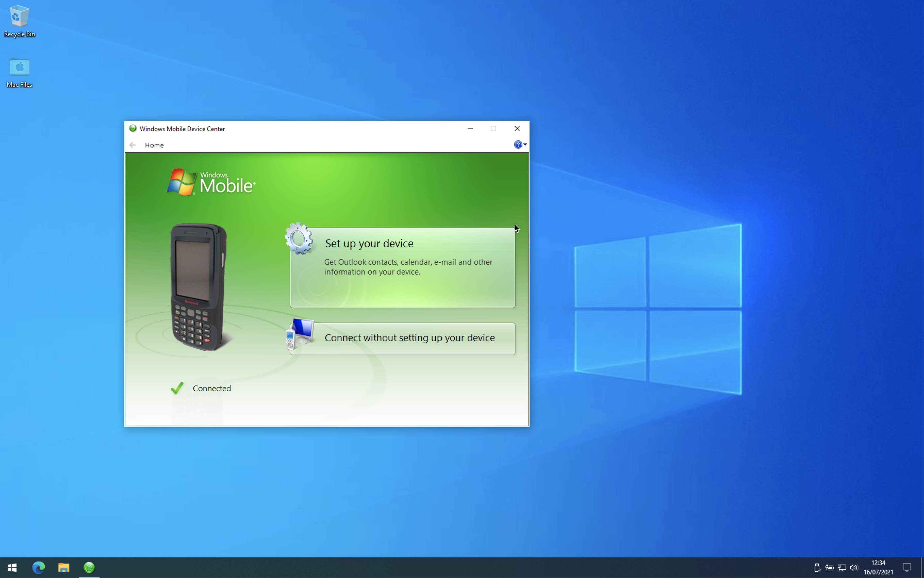Click the back arrow in Device Center

[133, 145]
